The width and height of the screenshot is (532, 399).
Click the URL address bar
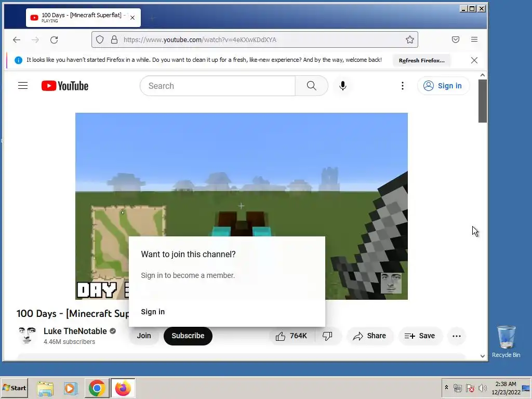pyautogui.click(x=255, y=39)
